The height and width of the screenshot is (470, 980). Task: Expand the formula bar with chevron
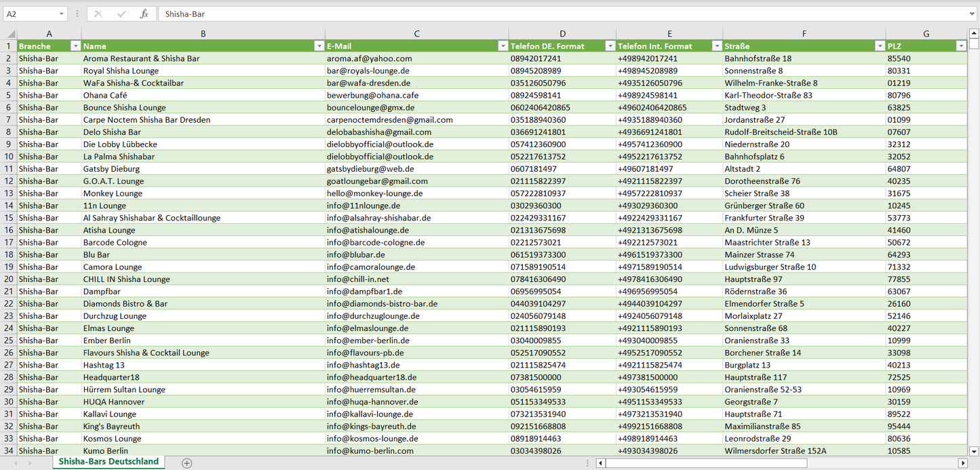(x=973, y=14)
